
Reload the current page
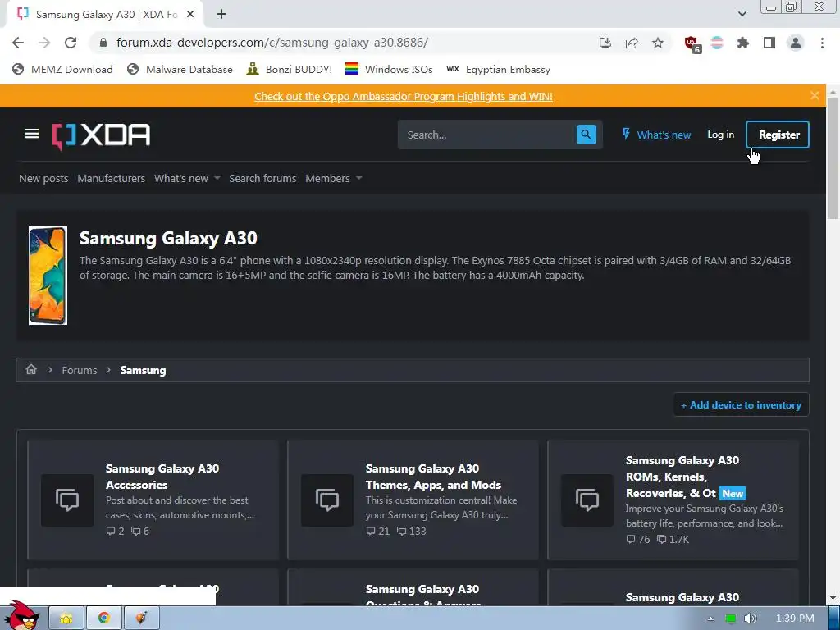71,43
